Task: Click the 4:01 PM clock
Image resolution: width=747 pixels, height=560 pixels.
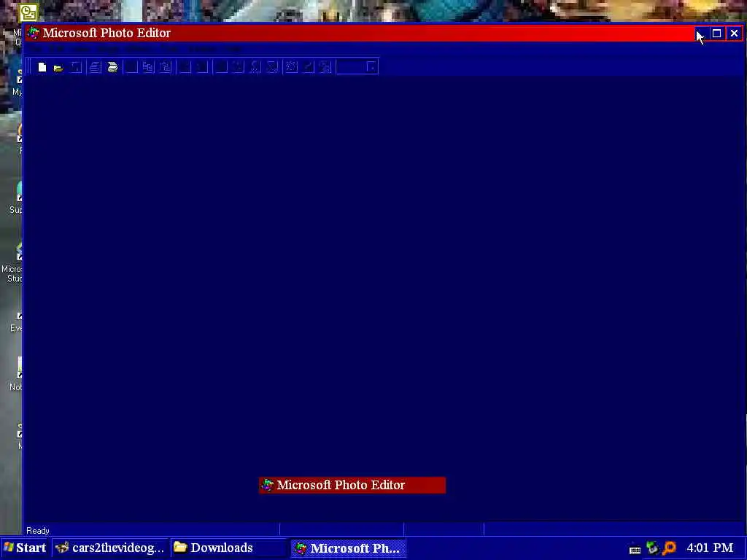Action: point(710,548)
